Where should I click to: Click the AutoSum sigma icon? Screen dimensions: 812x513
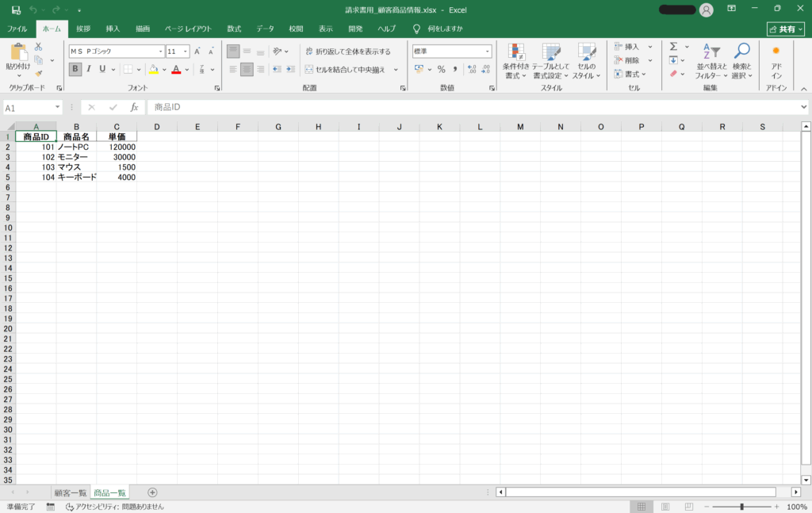point(674,47)
